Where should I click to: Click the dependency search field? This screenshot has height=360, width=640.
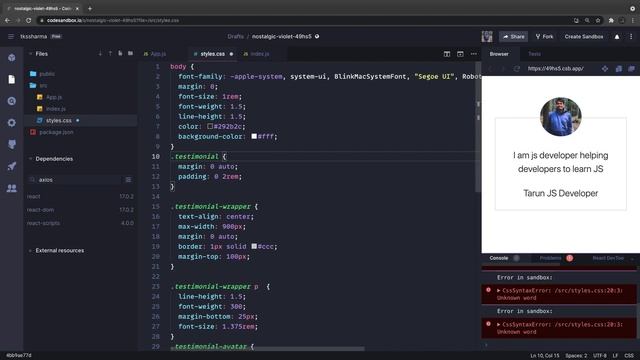76,180
